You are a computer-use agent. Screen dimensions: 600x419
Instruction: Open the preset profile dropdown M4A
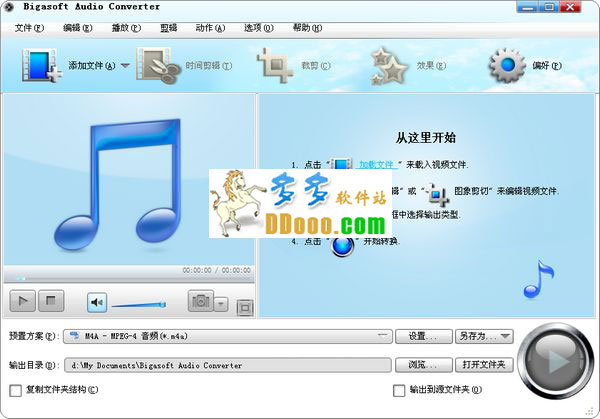(228, 336)
